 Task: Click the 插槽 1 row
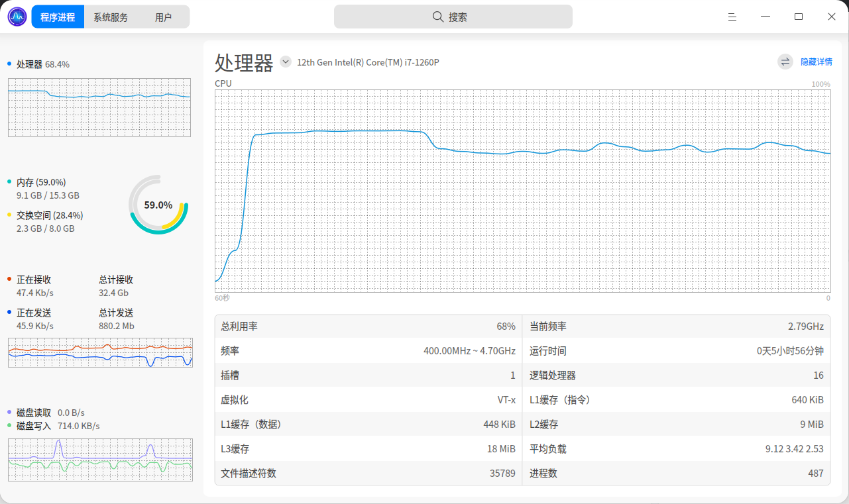click(x=368, y=376)
